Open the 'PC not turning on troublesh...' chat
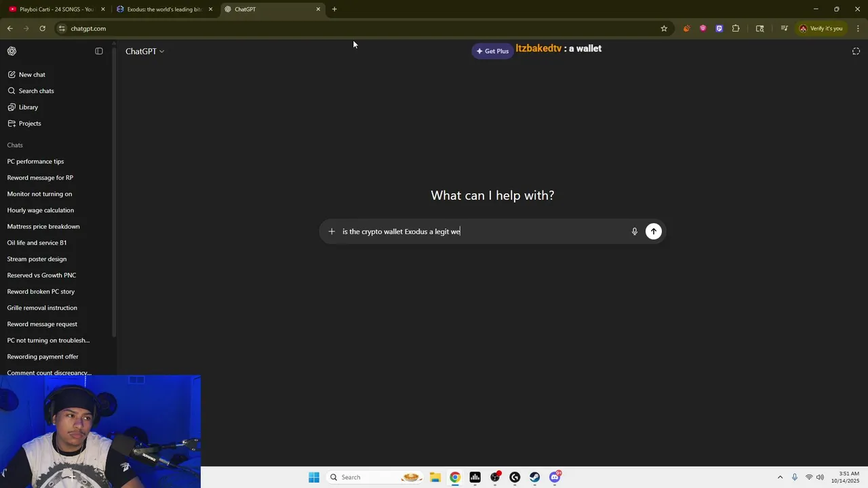The width and height of the screenshot is (868, 488). [48, 340]
